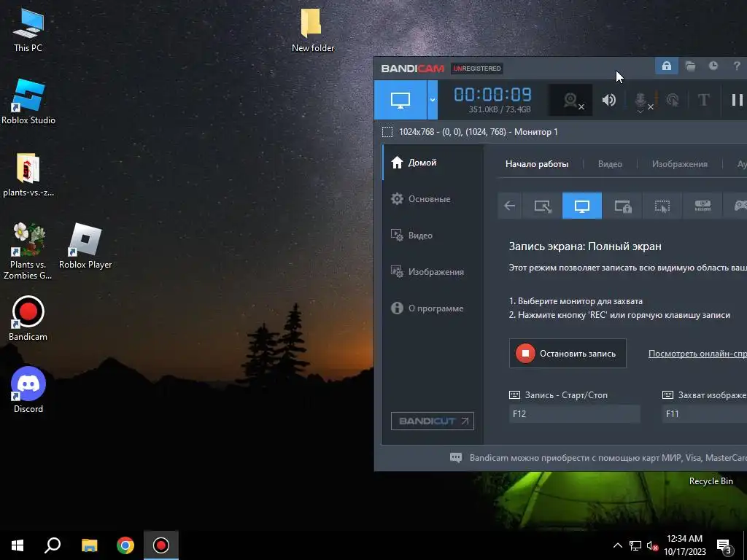Open the Изображения sidebar section
Viewport: 747px width, 560px height.
coord(433,272)
